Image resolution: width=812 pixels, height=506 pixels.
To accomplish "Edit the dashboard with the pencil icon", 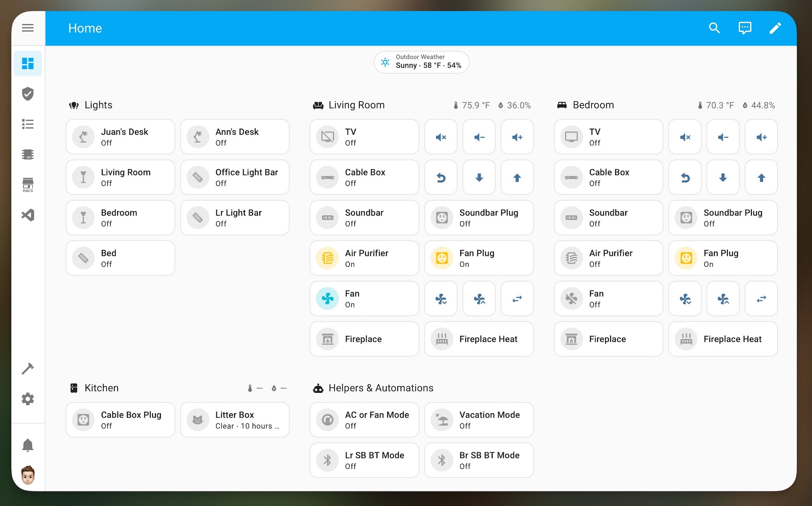I will coord(776,28).
